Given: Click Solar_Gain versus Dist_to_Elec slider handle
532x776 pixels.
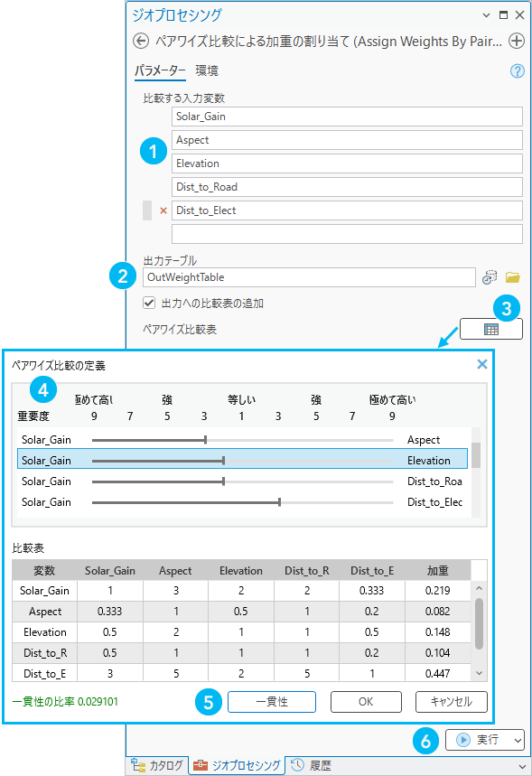Looking at the screenshot, I should (280, 502).
